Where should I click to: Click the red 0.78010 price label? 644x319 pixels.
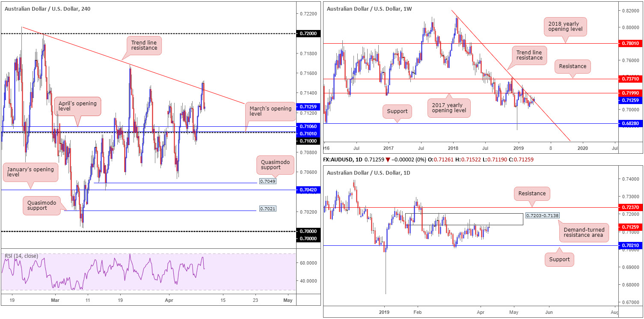coord(631,43)
